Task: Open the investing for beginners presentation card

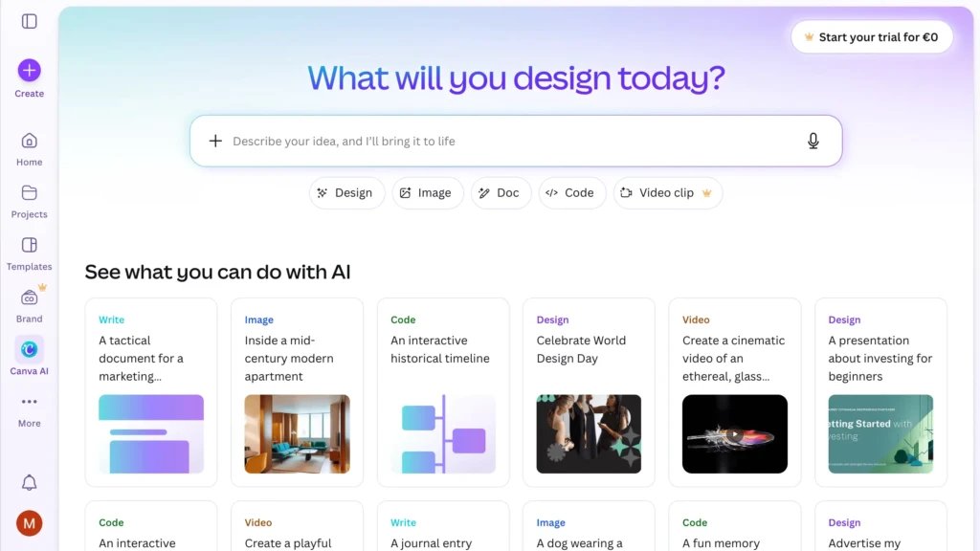Action: coord(880,392)
